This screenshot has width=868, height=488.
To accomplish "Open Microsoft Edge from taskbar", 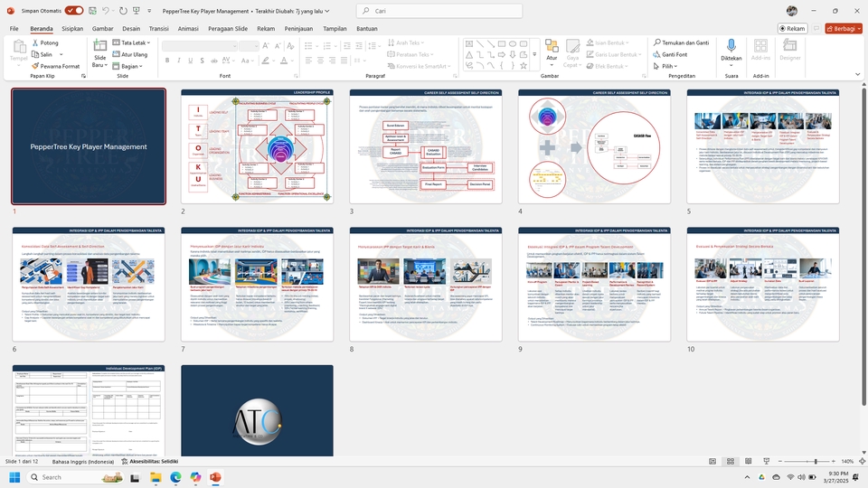I will coord(175,477).
